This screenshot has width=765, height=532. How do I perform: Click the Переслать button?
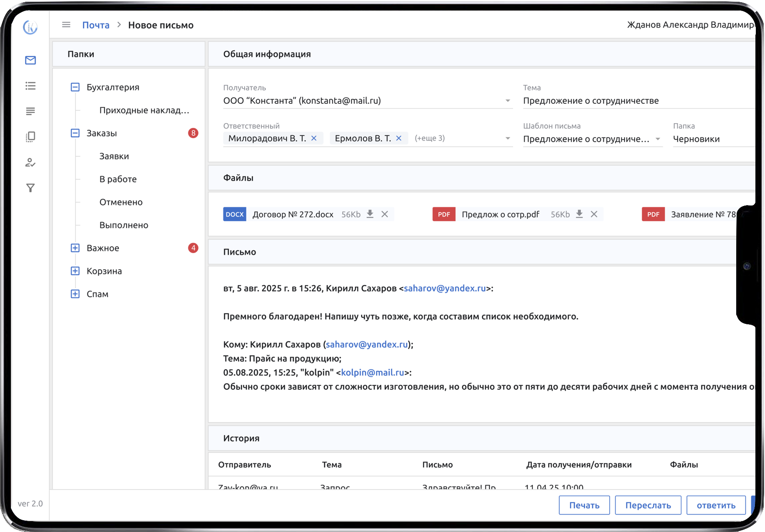pos(648,505)
